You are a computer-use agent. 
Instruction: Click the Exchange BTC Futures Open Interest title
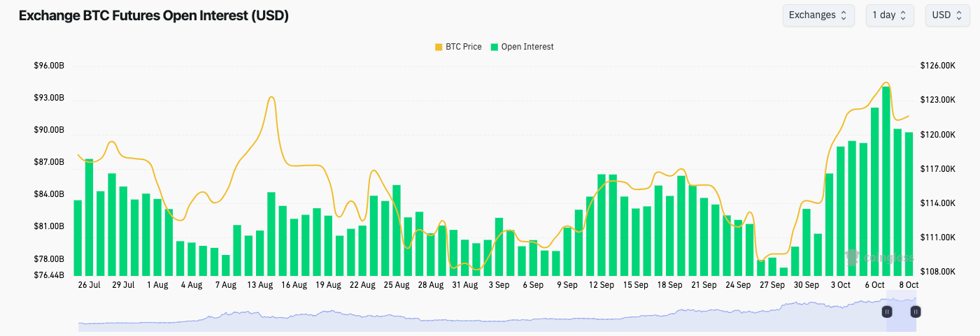(x=153, y=15)
